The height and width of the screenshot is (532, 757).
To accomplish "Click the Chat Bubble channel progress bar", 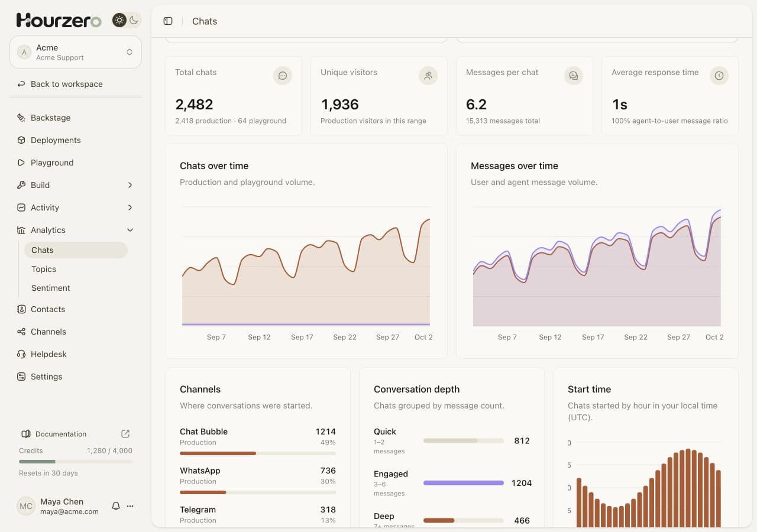I will pos(258,453).
